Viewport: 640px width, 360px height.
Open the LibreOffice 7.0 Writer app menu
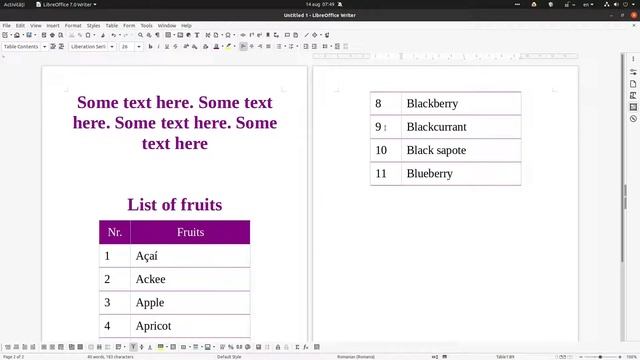[x=67, y=4]
